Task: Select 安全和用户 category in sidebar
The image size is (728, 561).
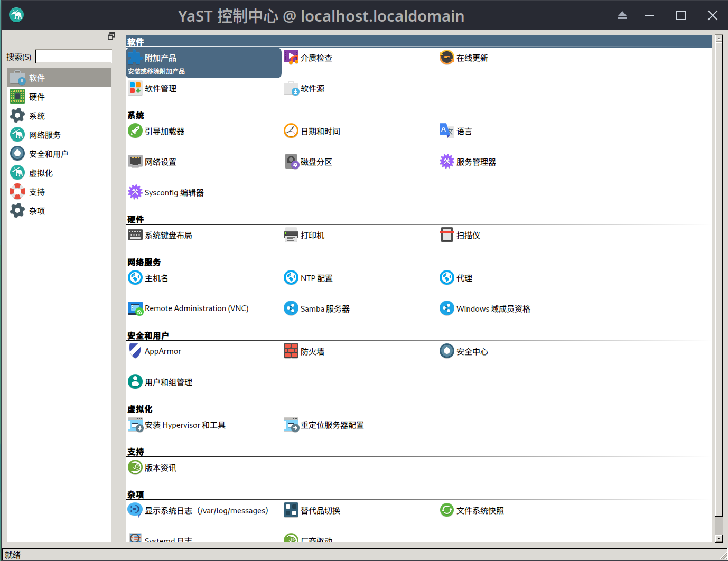Action: coord(59,153)
